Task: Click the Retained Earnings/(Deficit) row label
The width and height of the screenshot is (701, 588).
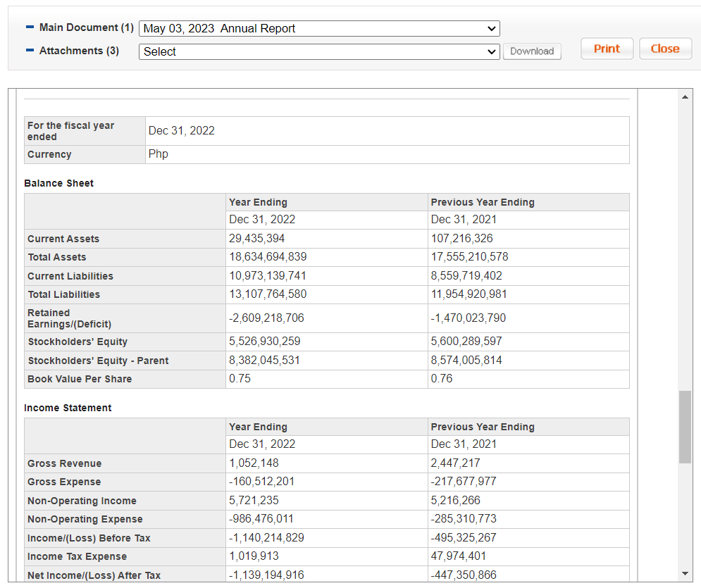Action: point(69,318)
